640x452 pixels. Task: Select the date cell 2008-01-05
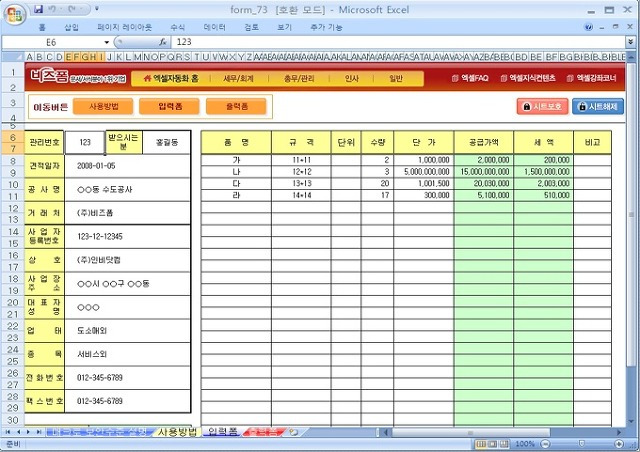click(x=127, y=166)
